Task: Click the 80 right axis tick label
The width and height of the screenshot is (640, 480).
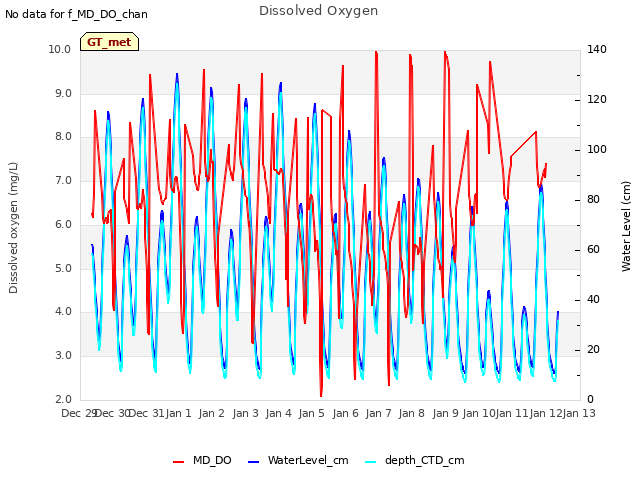Action: coord(593,200)
